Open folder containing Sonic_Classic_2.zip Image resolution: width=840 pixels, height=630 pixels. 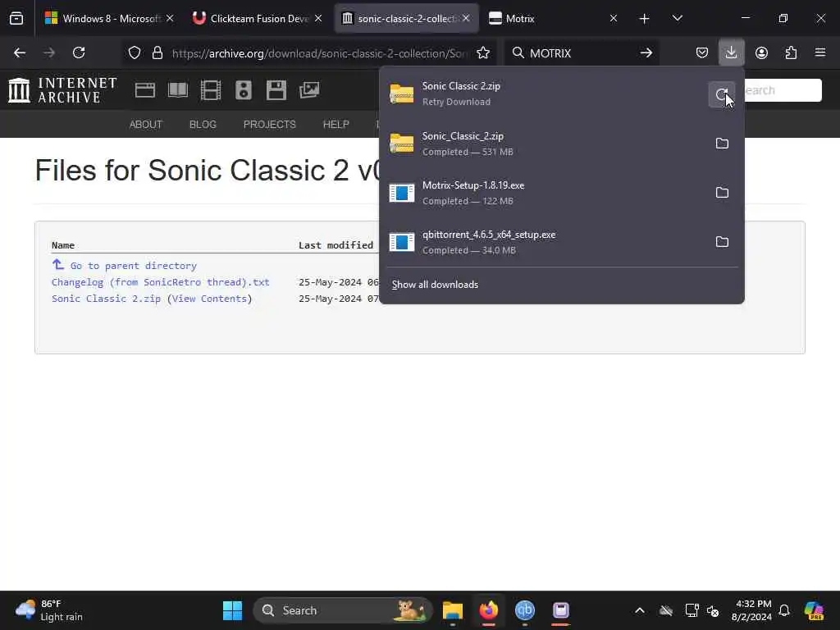[x=722, y=144]
